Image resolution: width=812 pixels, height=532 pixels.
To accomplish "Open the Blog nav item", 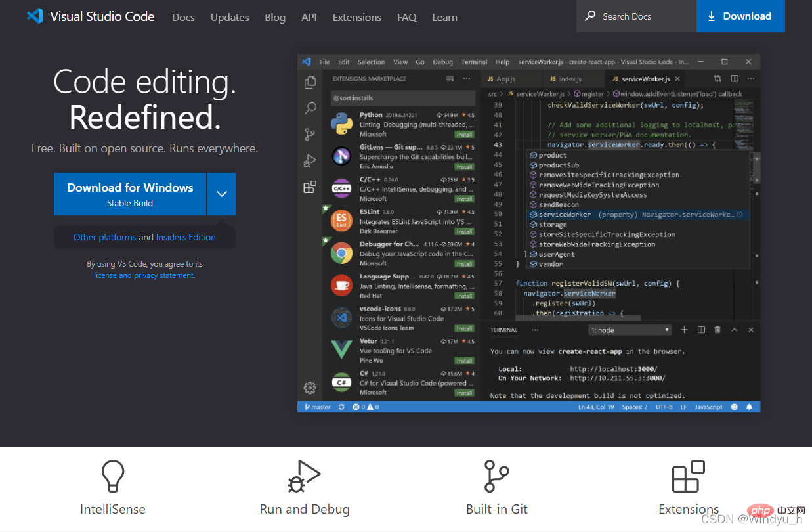I will [x=275, y=18].
